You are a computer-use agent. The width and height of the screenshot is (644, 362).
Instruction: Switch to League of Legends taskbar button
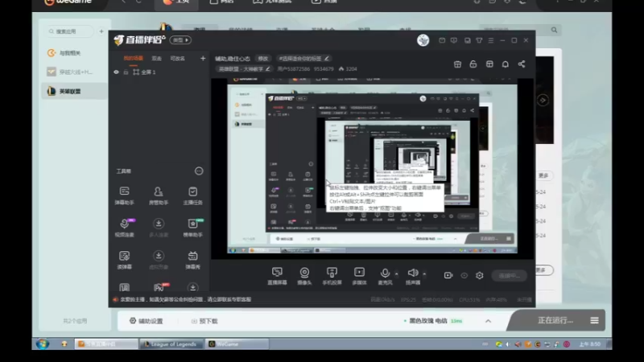(171, 344)
